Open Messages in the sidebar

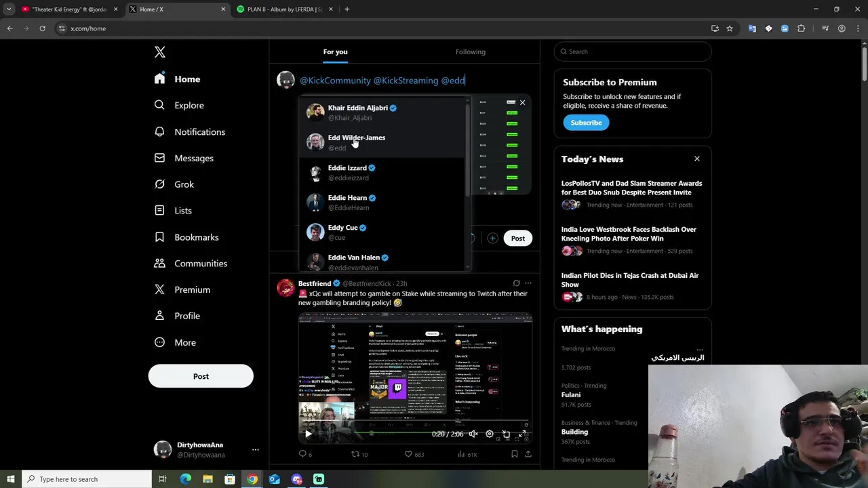tap(184, 158)
